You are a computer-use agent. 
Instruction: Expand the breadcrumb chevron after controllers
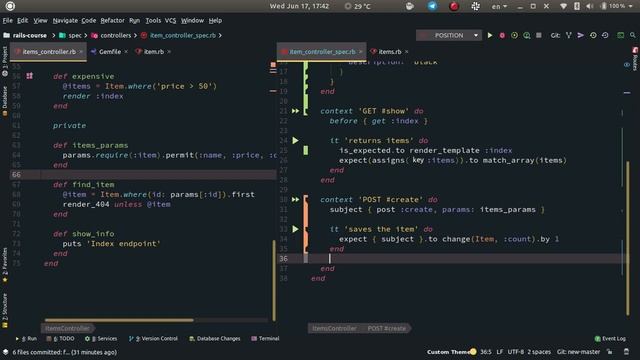tap(136, 36)
